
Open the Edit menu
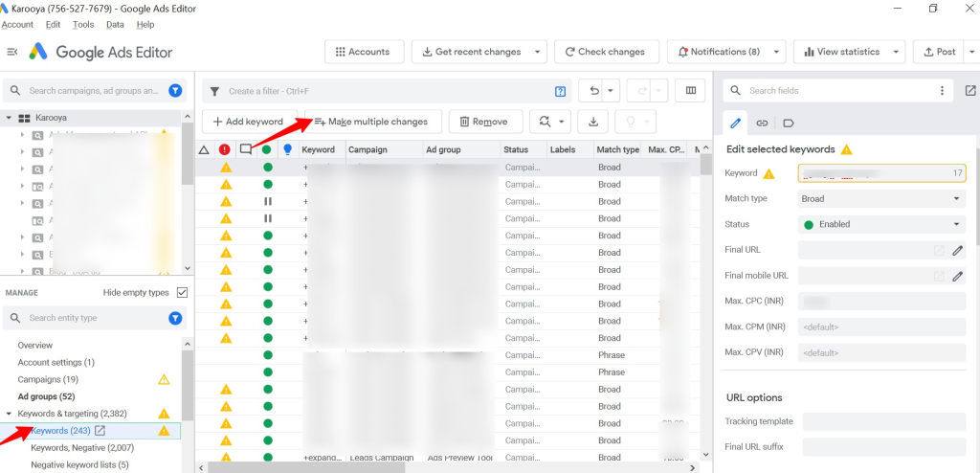pos(54,24)
